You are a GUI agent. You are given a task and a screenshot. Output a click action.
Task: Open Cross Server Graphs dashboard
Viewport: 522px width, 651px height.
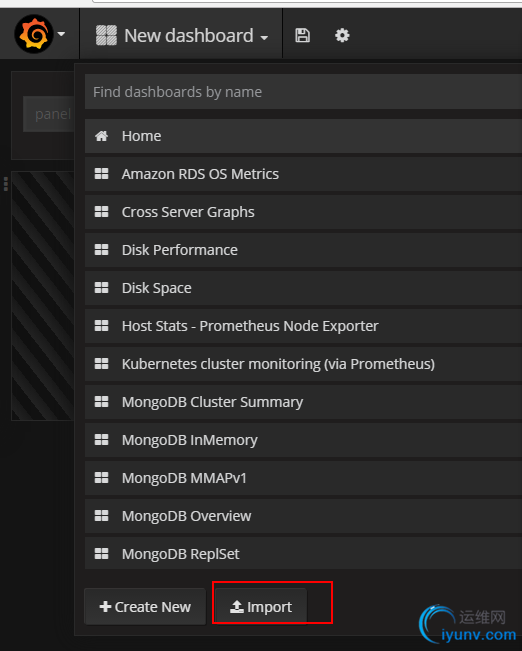click(303, 212)
